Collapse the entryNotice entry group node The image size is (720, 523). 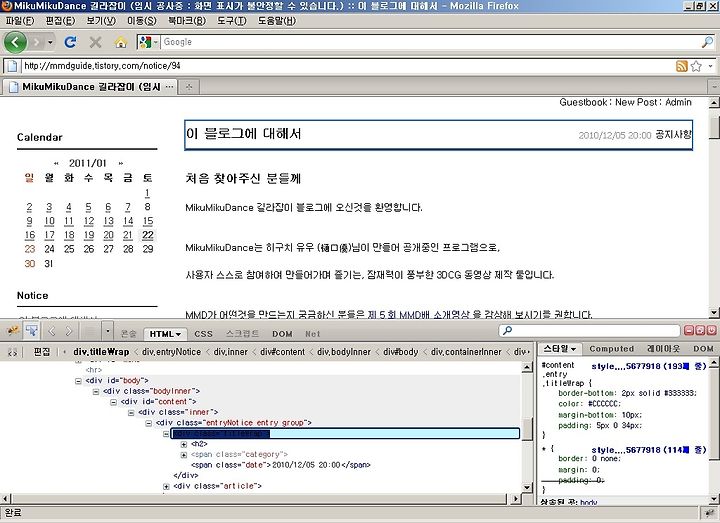[x=148, y=423]
